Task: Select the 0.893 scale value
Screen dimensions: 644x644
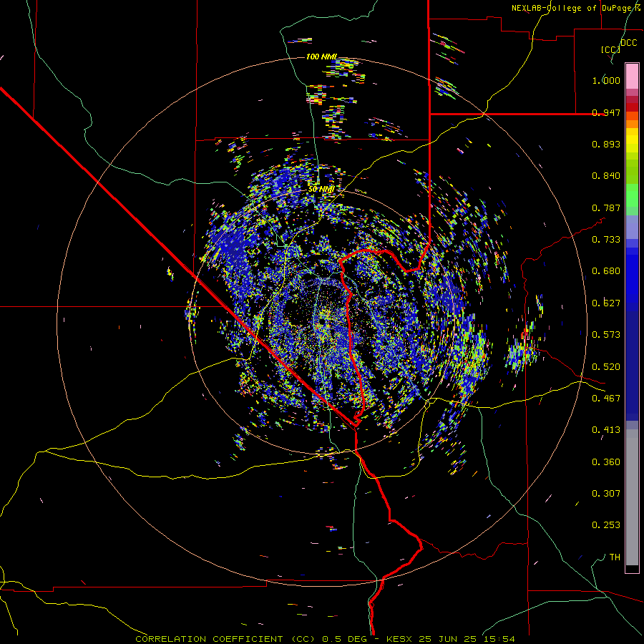Action: [x=606, y=144]
